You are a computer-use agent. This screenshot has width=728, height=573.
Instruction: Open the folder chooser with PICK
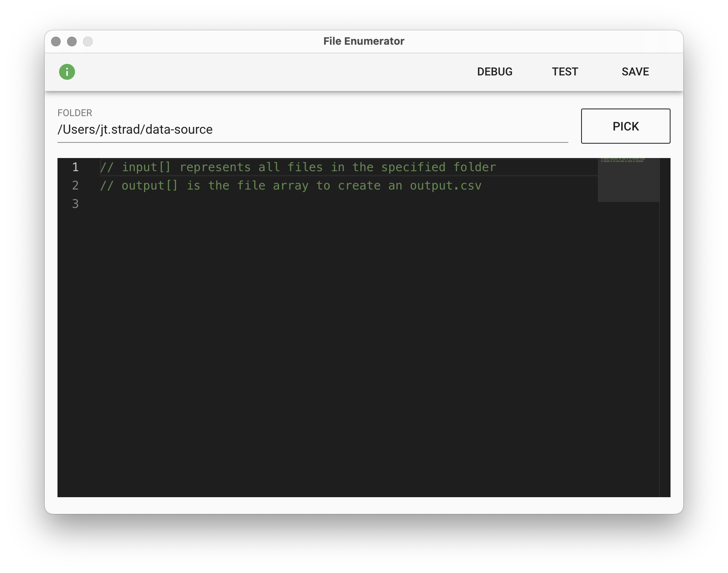tap(625, 126)
